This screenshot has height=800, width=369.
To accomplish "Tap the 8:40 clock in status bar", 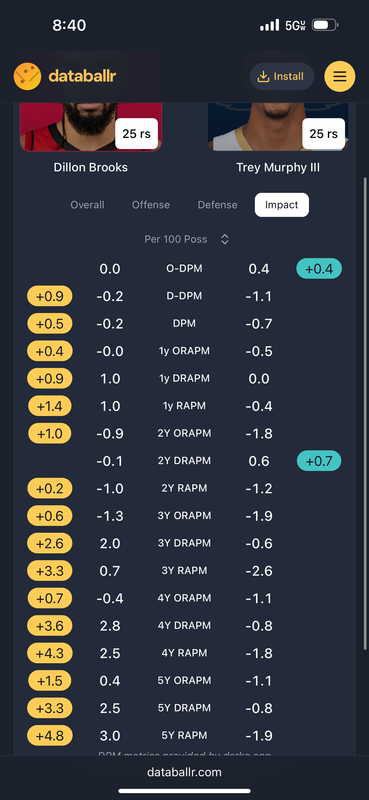I will [69, 25].
